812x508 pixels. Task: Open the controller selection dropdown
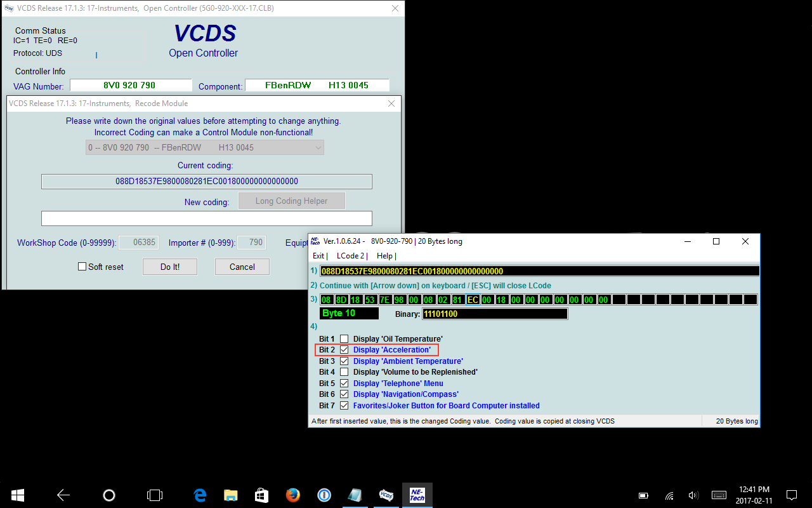[x=205, y=147]
